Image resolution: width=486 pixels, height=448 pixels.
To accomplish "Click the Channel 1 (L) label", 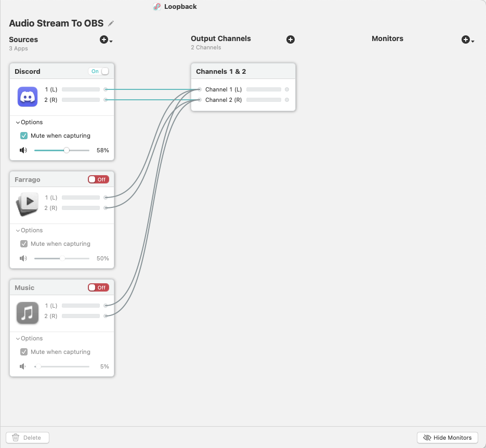I will pos(224,89).
